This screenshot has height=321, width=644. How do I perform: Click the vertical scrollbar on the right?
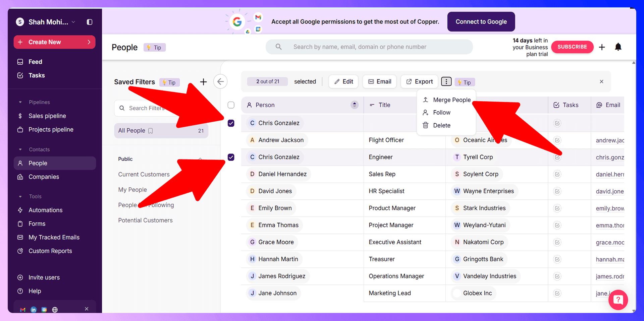(x=634, y=187)
